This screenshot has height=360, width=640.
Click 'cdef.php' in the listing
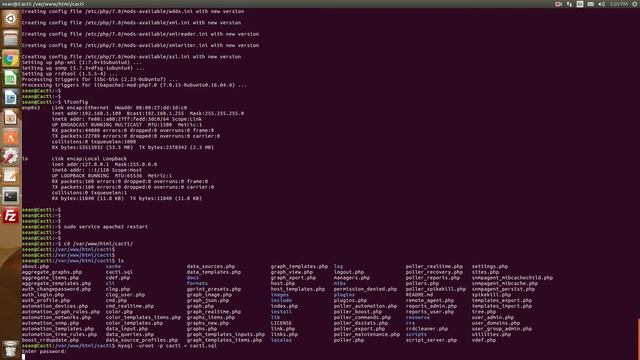(x=118, y=278)
